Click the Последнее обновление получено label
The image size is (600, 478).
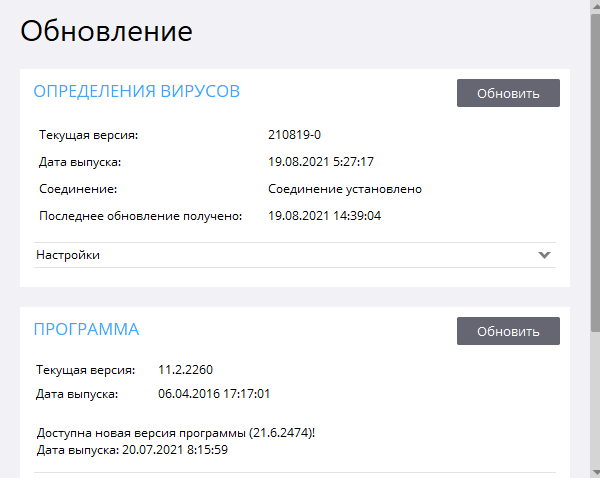(140, 216)
